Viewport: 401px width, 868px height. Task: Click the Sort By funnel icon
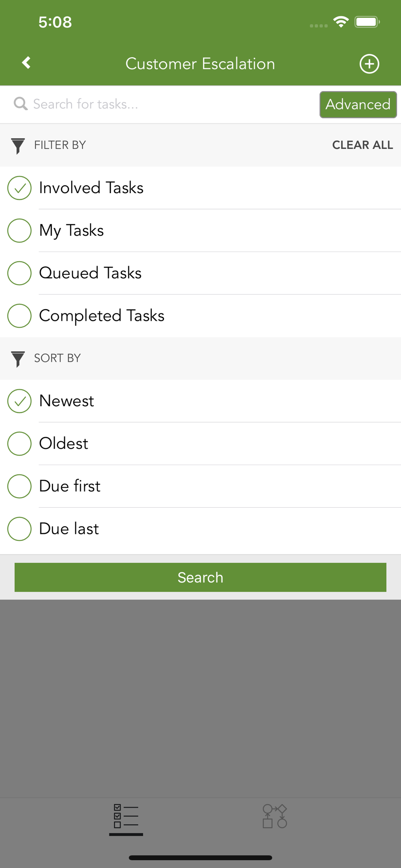tap(18, 359)
